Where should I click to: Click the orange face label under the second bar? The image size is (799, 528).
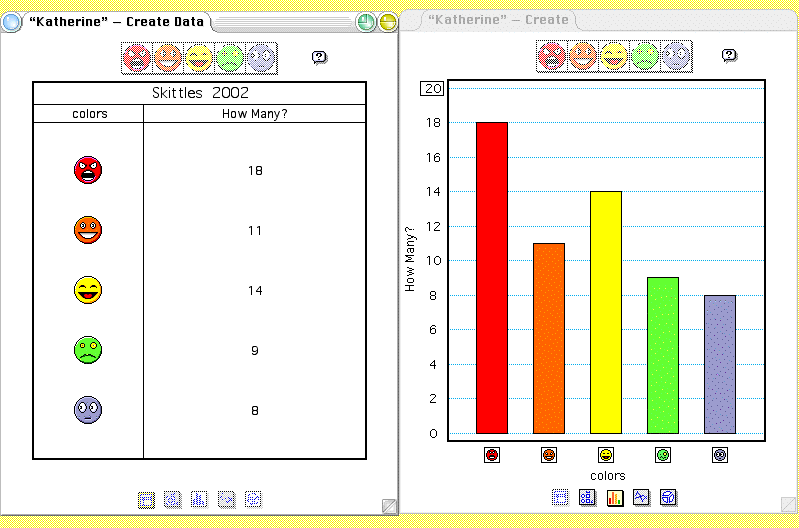(549, 455)
